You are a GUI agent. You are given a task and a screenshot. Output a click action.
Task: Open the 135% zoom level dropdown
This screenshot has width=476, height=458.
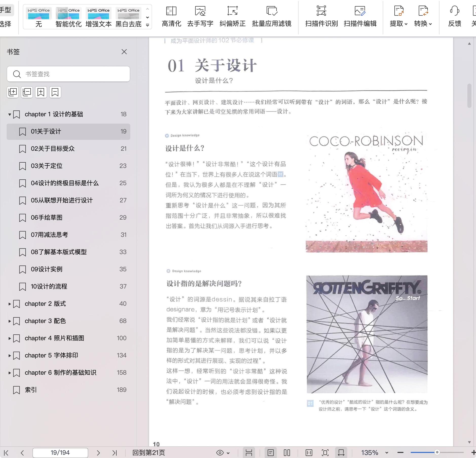387,453
